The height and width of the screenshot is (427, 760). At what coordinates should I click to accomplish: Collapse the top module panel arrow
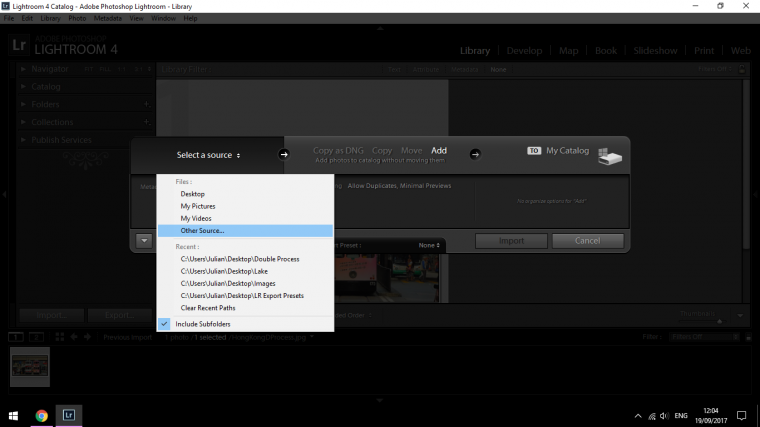tap(380, 28)
